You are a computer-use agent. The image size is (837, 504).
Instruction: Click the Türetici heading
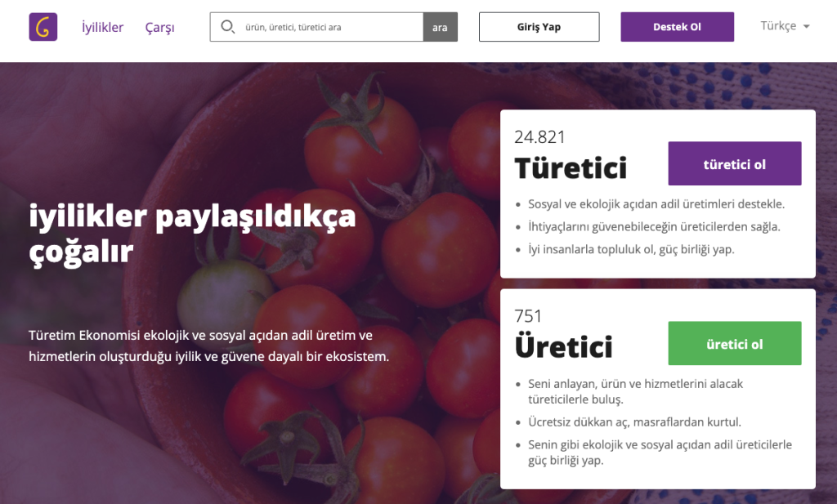(571, 168)
